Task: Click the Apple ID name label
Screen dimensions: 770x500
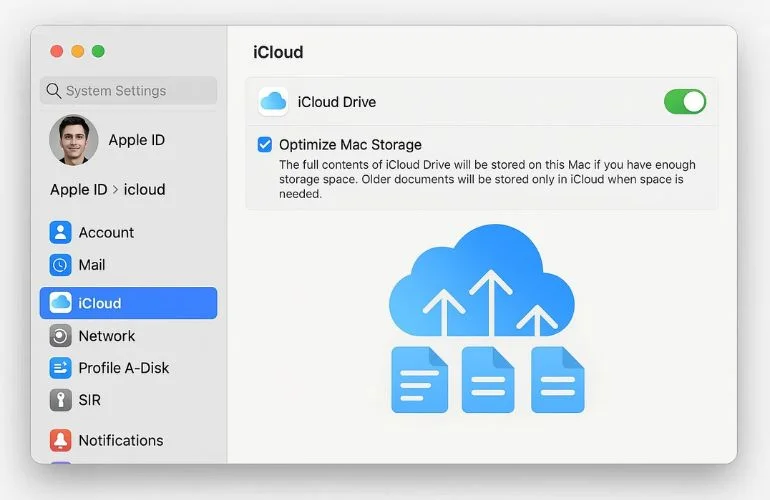Action: (136, 140)
